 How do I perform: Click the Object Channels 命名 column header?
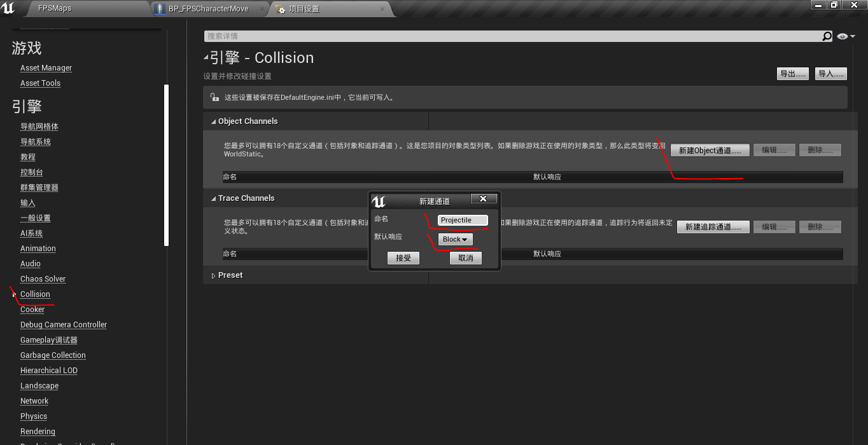click(230, 177)
